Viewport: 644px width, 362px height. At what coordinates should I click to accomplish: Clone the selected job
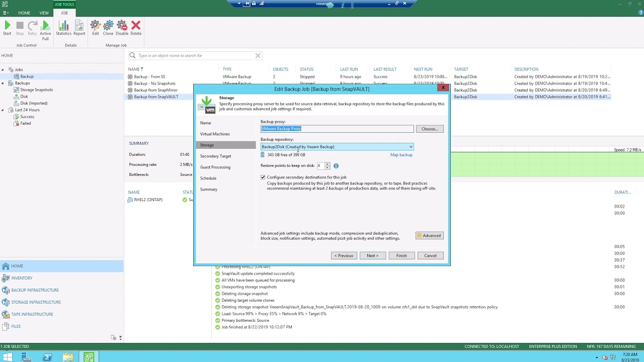coord(108,28)
